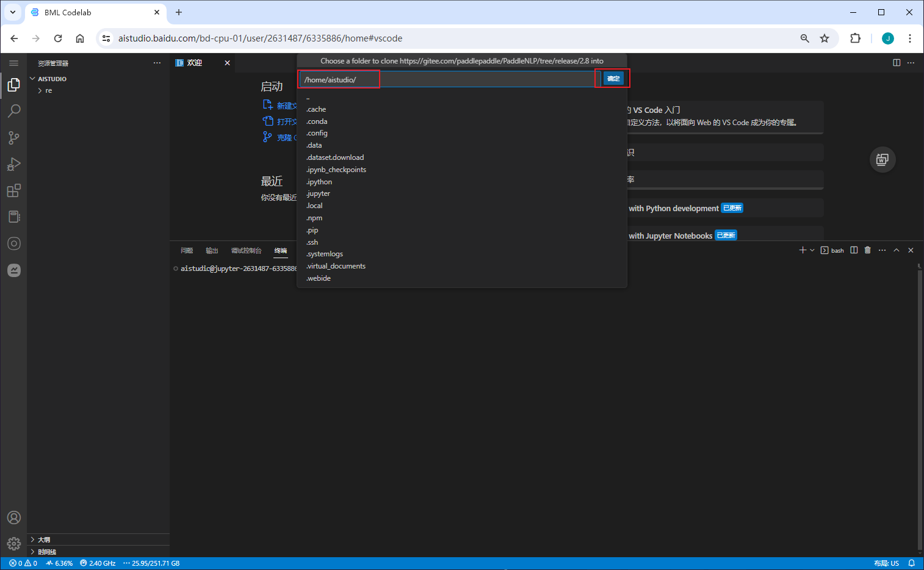Open browser extensions puzzle icon

point(855,38)
